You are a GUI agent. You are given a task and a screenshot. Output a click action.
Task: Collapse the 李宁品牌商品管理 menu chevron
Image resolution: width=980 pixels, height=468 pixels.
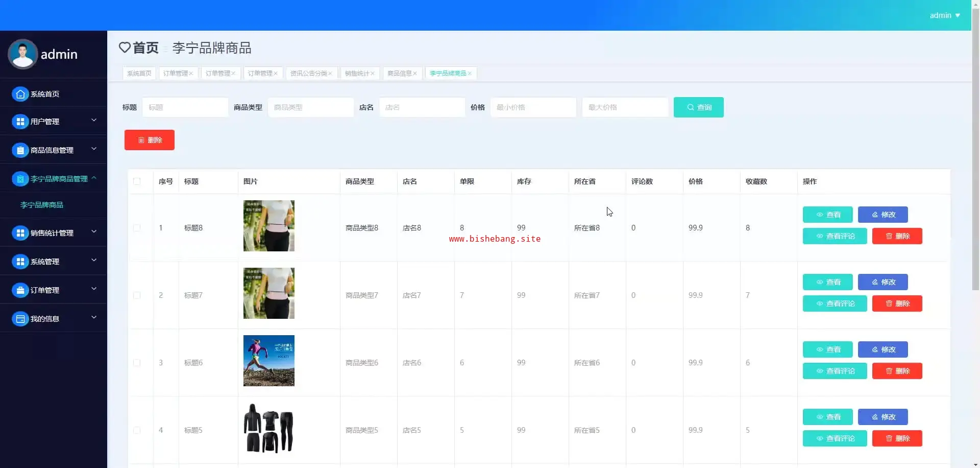(x=94, y=178)
